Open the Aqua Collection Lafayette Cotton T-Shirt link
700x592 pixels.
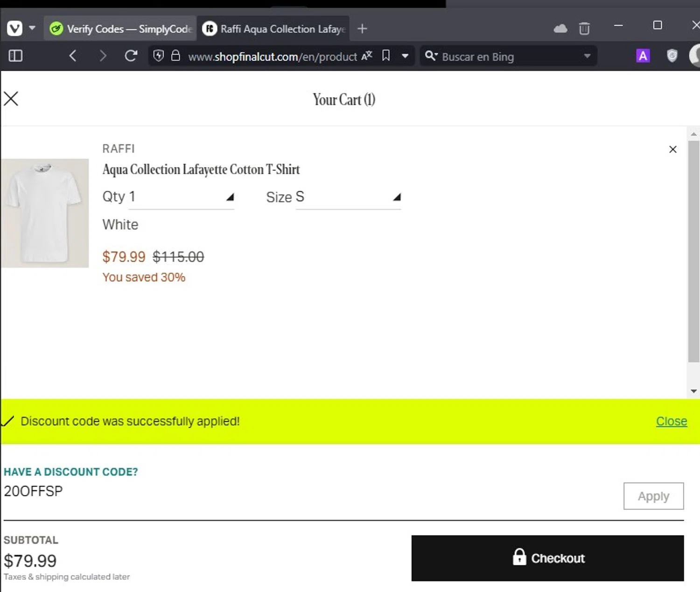201,169
